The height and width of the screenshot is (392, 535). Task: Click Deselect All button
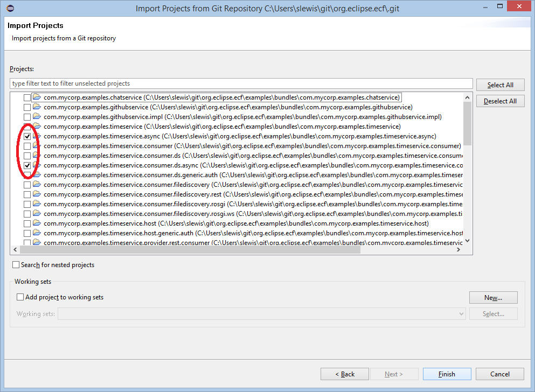(x=500, y=101)
